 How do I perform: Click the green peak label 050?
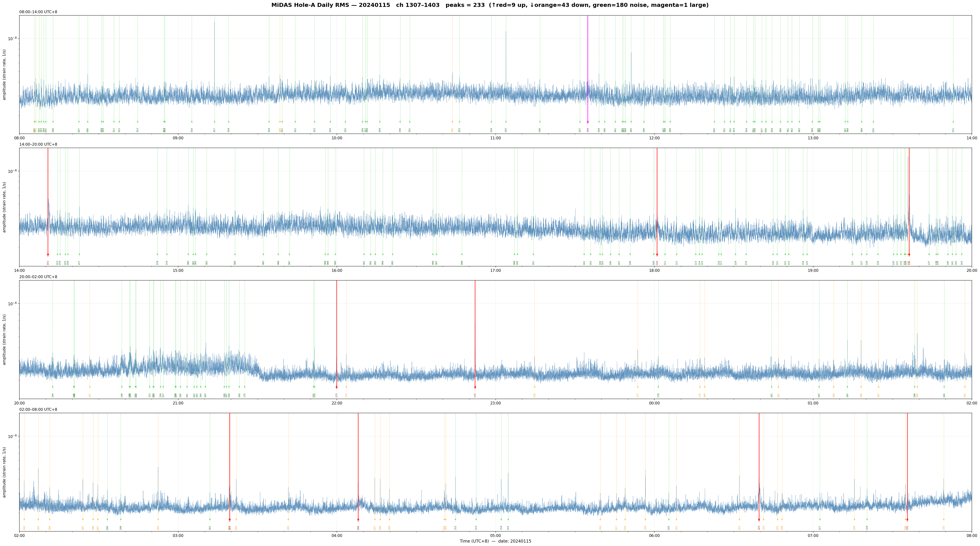[714, 130]
